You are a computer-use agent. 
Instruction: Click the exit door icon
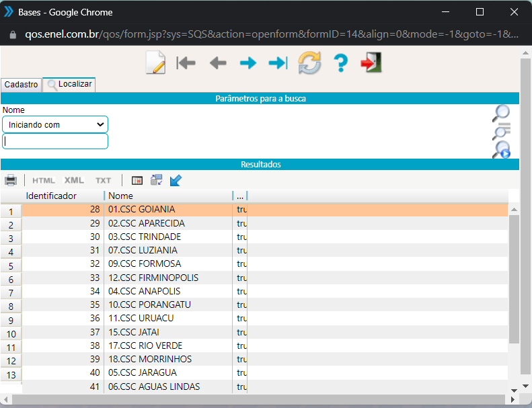point(371,63)
